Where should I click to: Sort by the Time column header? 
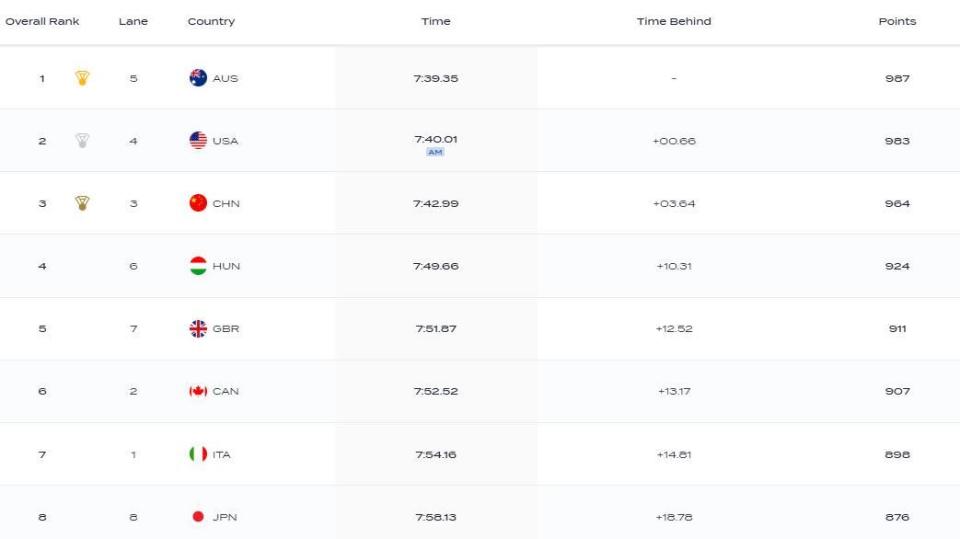(x=436, y=21)
